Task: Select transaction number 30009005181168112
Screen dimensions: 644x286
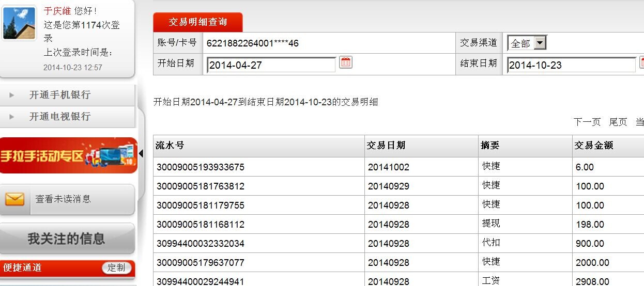Action: coord(201,225)
